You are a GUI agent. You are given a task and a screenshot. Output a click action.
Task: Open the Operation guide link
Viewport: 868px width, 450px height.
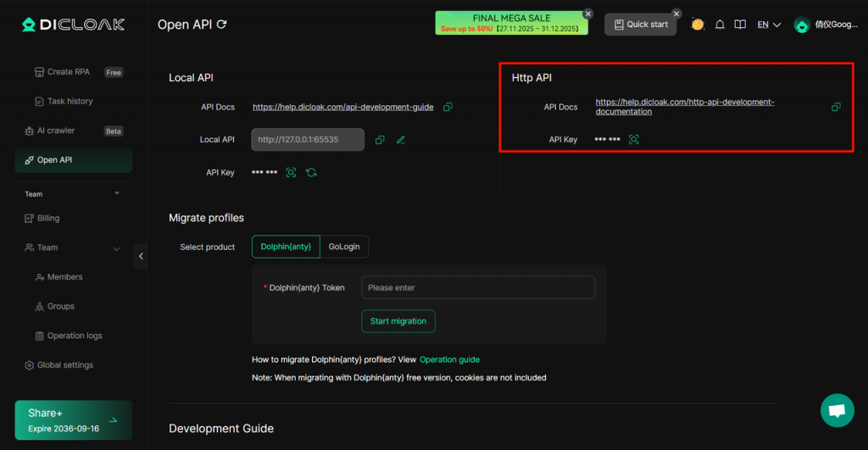[x=449, y=359]
